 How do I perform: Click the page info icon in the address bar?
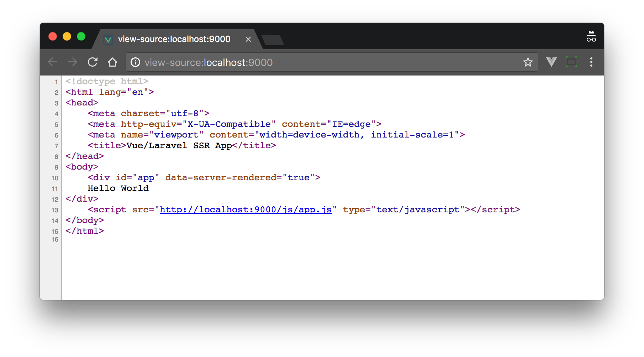[x=135, y=62]
